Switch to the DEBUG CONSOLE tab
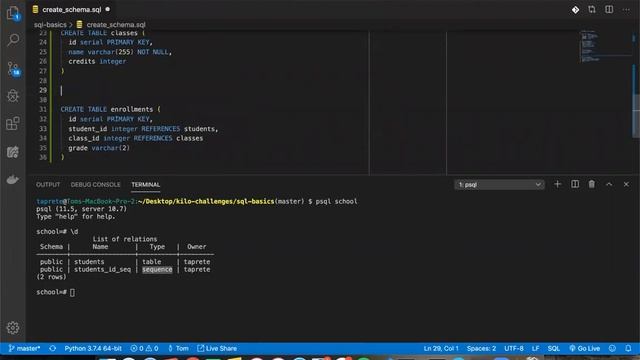The image size is (640, 360). pos(96,185)
